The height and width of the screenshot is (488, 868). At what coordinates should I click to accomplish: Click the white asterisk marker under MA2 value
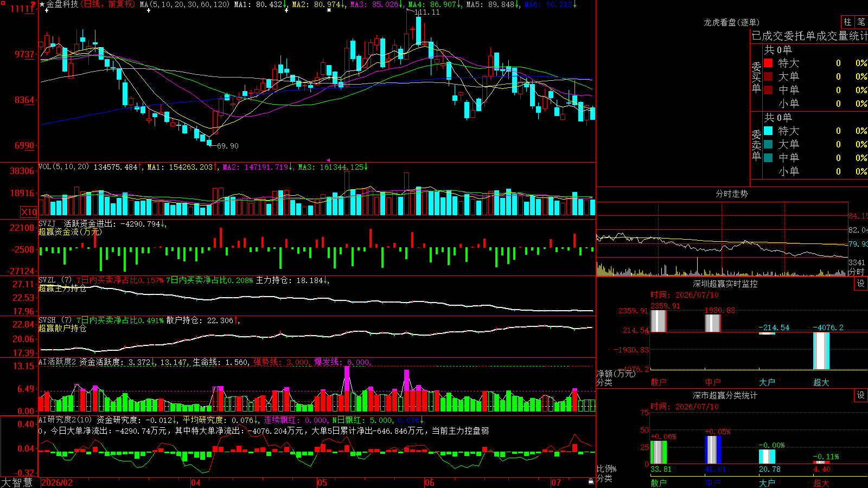pyautogui.click(x=329, y=10)
